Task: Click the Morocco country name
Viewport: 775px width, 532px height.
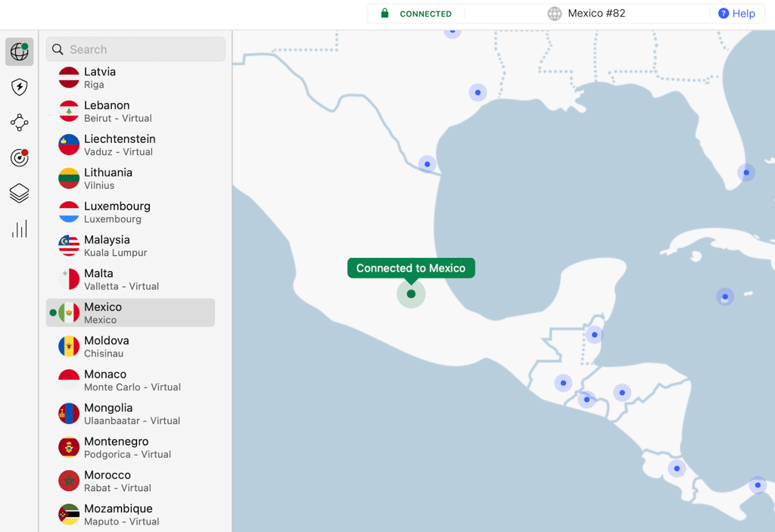Action: point(107,475)
